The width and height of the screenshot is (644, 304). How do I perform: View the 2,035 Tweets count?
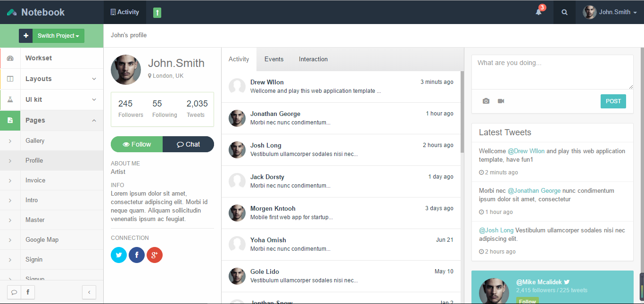click(197, 109)
